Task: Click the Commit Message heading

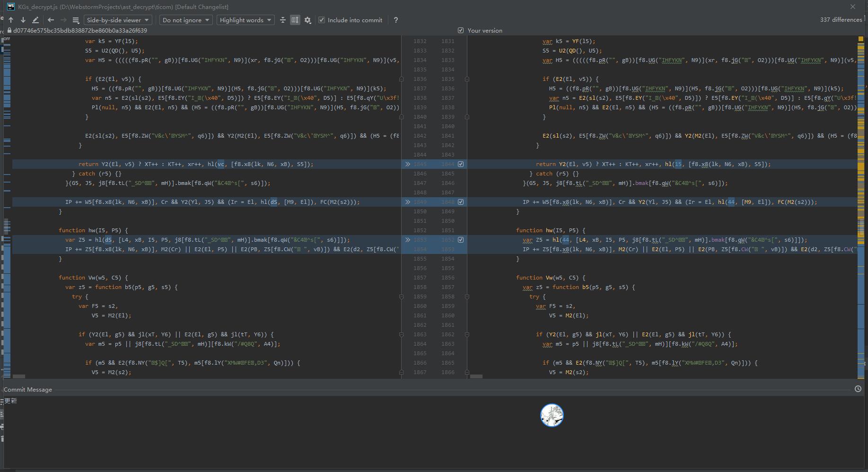Action: [x=28, y=390]
